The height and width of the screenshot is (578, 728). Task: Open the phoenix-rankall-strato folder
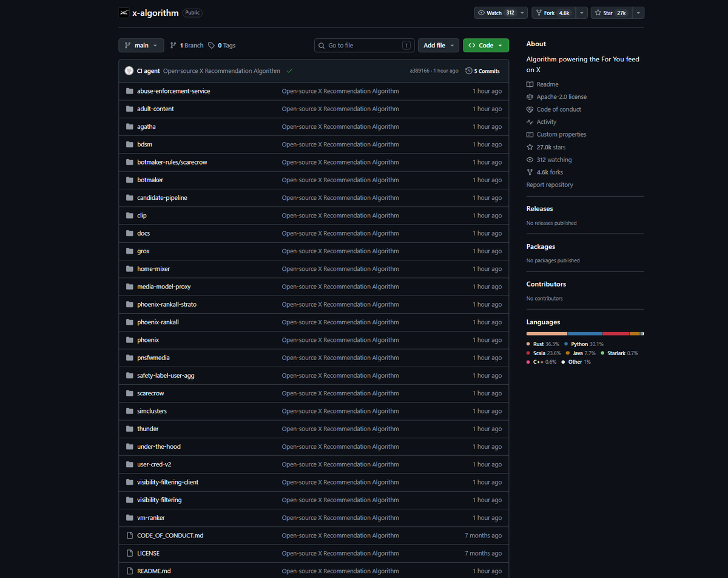[167, 305]
